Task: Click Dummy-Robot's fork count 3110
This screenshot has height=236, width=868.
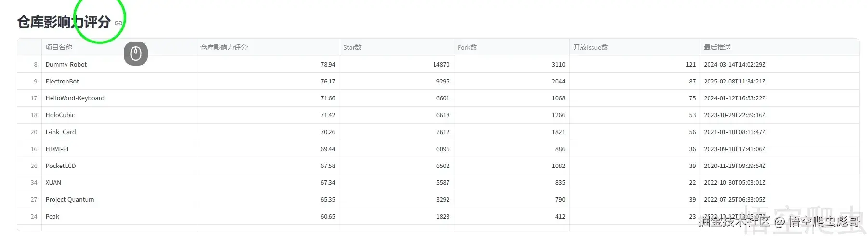Action: click(x=558, y=64)
